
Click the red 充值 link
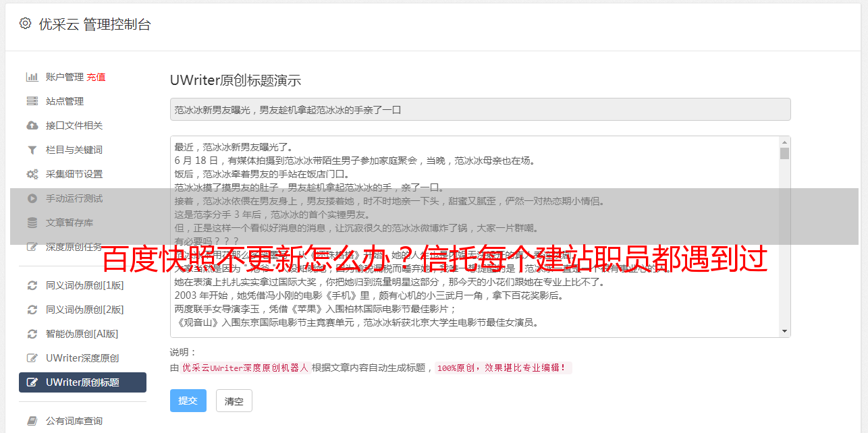pos(96,77)
